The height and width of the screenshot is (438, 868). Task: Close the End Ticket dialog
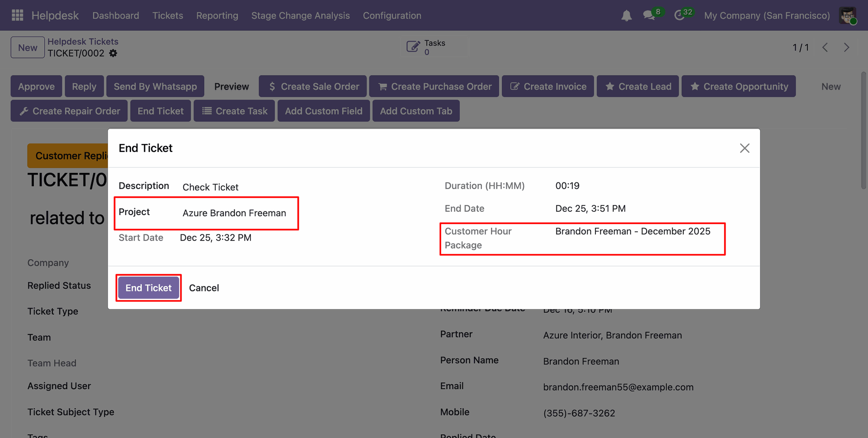coord(744,148)
